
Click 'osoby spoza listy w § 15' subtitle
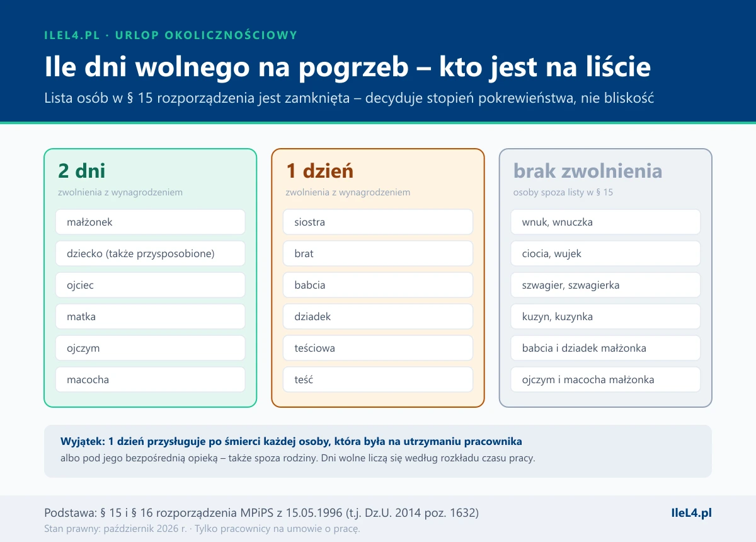[563, 192]
